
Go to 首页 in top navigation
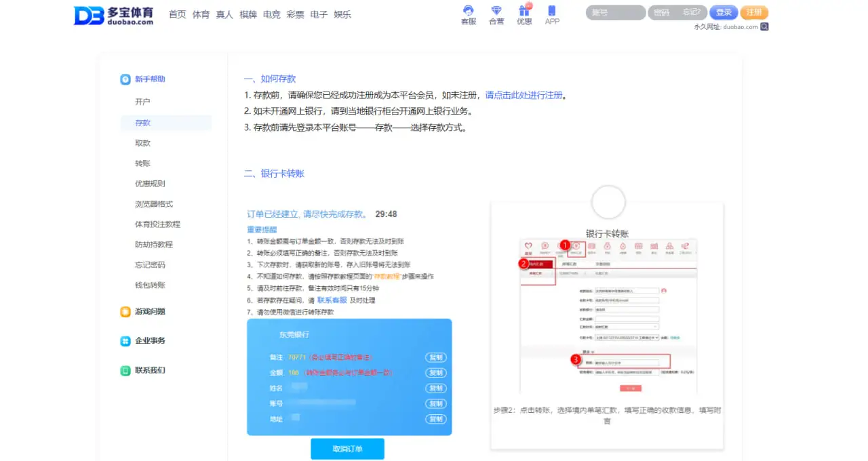(177, 14)
